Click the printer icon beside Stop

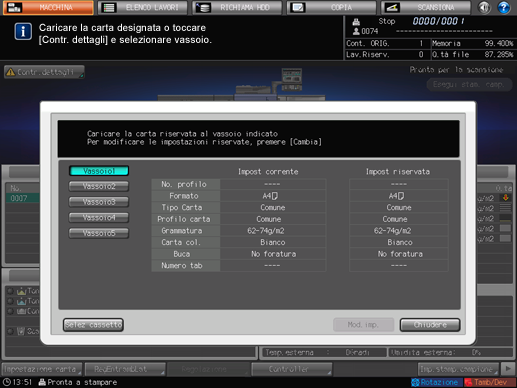356,22
